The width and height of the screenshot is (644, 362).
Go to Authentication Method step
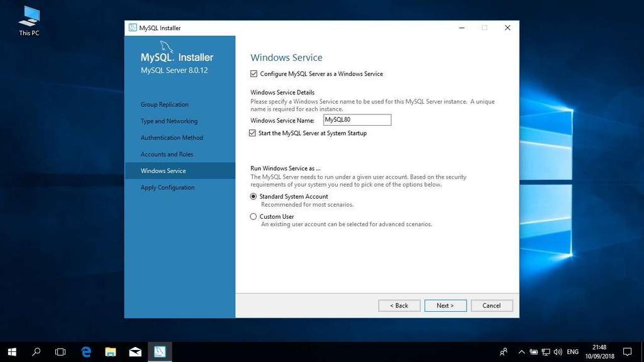pyautogui.click(x=172, y=138)
